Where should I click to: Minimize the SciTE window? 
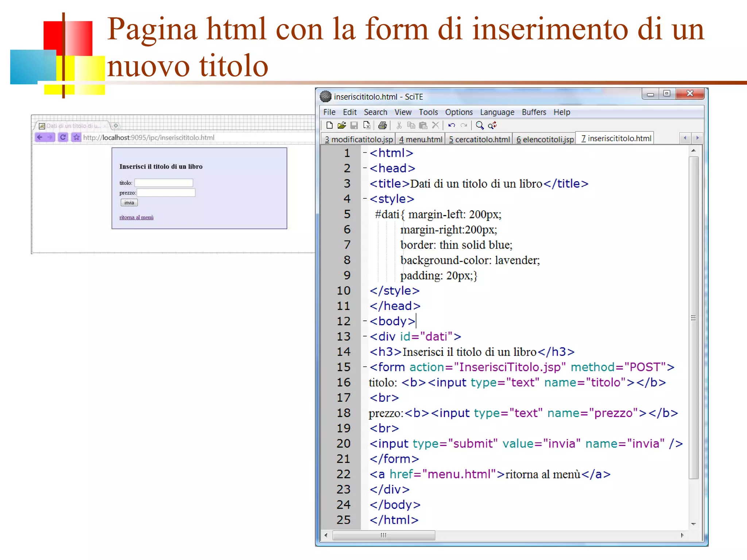click(650, 94)
